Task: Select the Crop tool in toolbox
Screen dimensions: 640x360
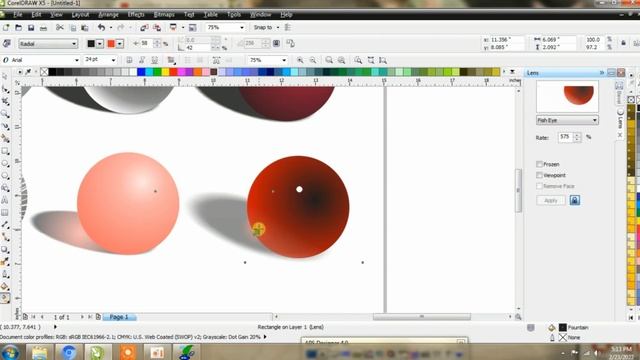Action: (x=5, y=101)
